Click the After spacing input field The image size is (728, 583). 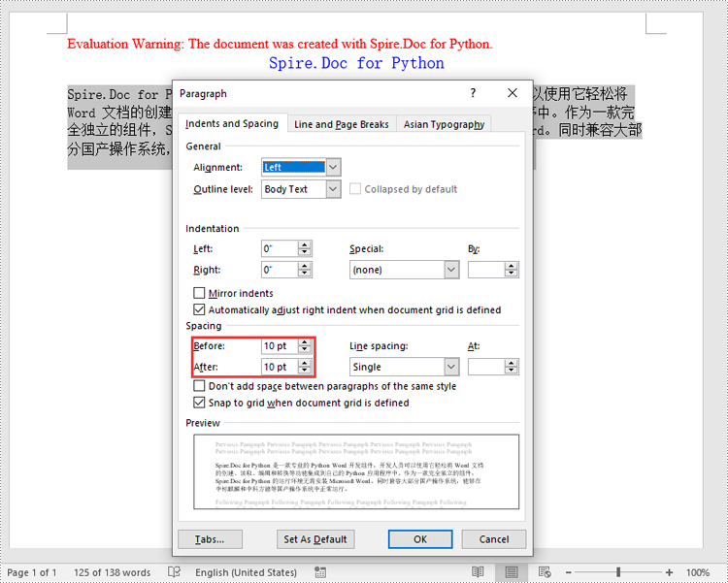tap(280, 367)
